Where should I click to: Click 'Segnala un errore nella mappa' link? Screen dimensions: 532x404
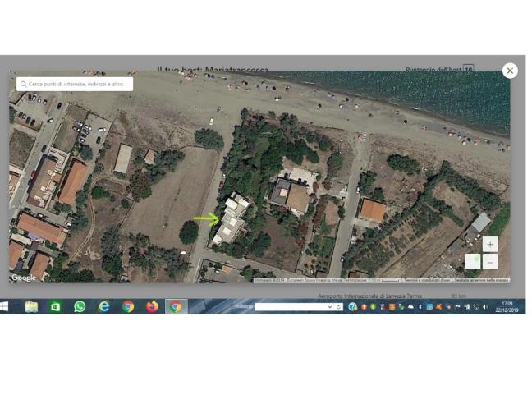pyautogui.click(x=481, y=280)
